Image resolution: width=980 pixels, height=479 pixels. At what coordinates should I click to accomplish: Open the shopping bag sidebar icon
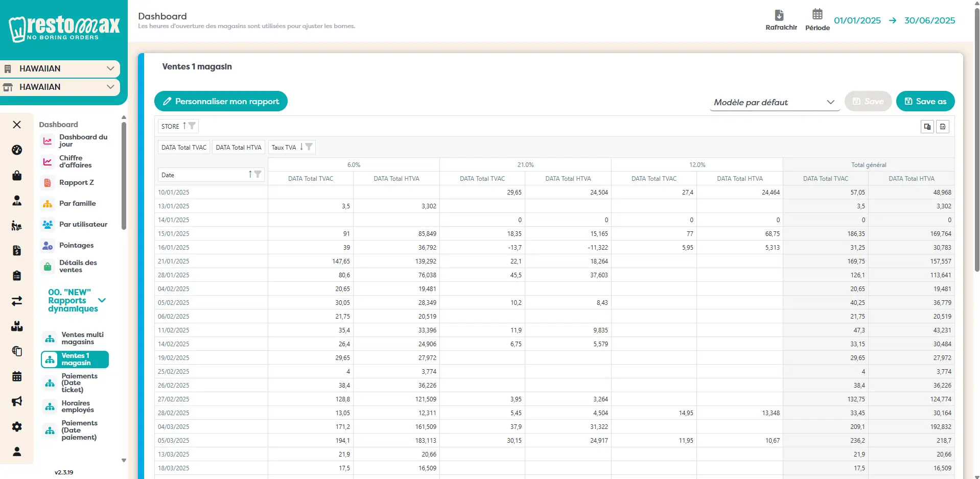(17, 175)
